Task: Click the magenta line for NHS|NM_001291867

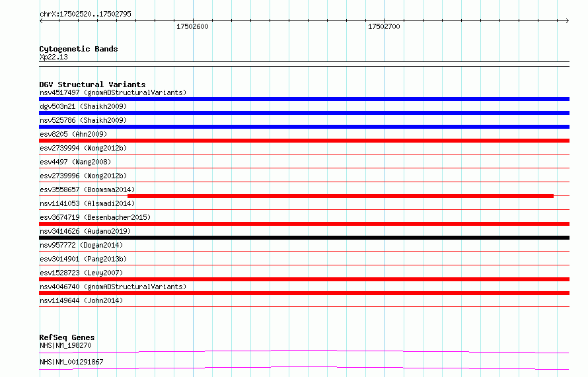Action: (304, 368)
